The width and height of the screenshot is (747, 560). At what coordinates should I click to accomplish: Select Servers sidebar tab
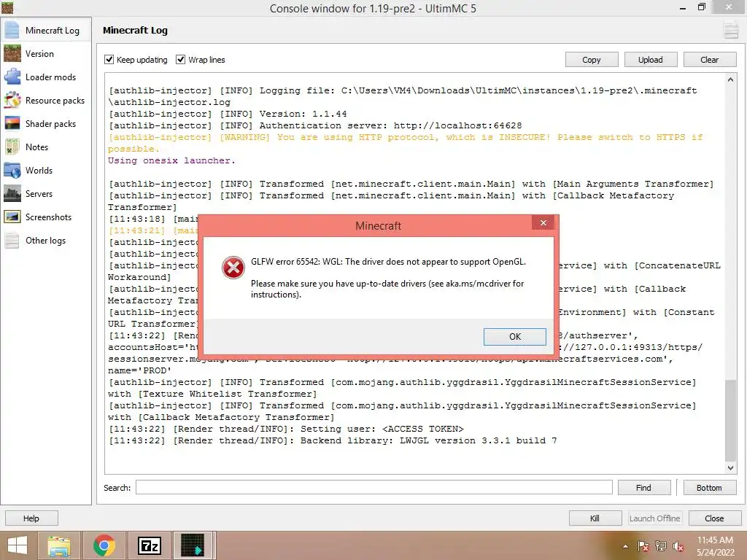(x=46, y=193)
